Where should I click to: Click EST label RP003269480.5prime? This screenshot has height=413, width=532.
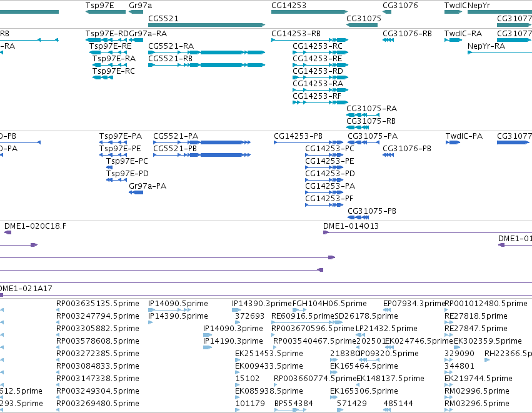pos(98,404)
